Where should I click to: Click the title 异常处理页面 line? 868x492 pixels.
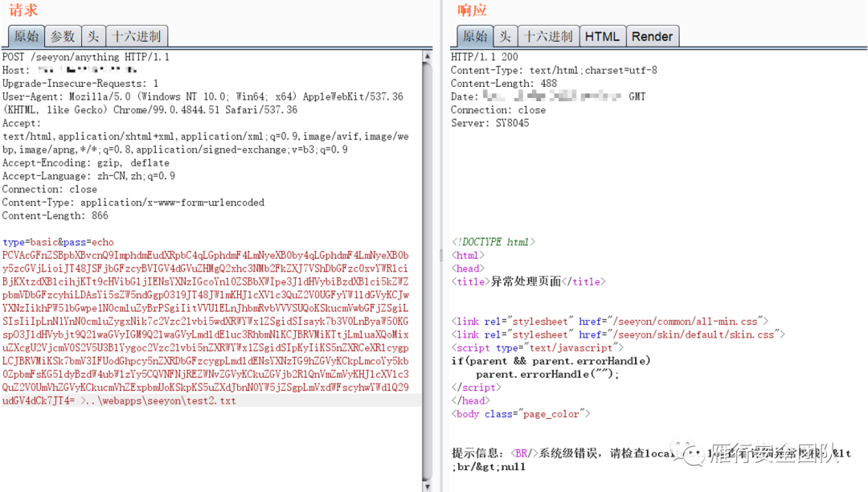point(529,281)
